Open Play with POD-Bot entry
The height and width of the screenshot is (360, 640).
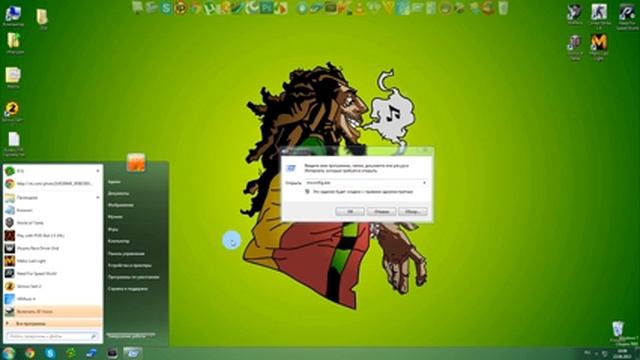pyautogui.click(x=53, y=236)
